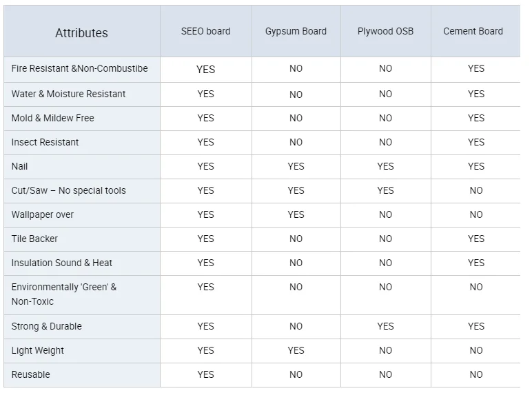532x393 pixels.
Task: Click the Attributes column header
Action: tap(81, 32)
